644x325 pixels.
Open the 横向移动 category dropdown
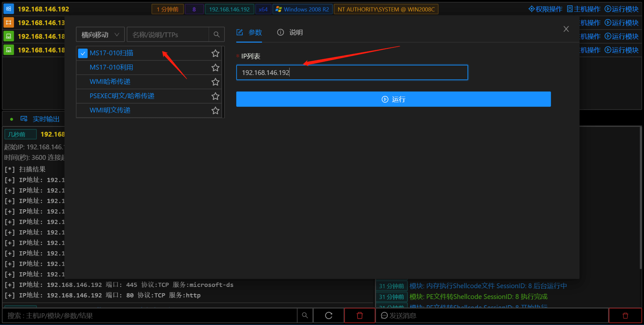[100, 35]
